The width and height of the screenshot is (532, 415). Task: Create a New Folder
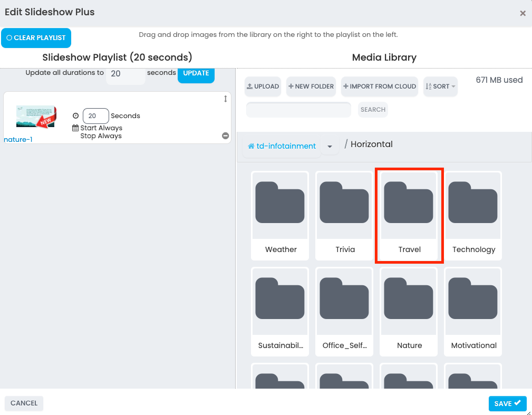coord(311,86)
